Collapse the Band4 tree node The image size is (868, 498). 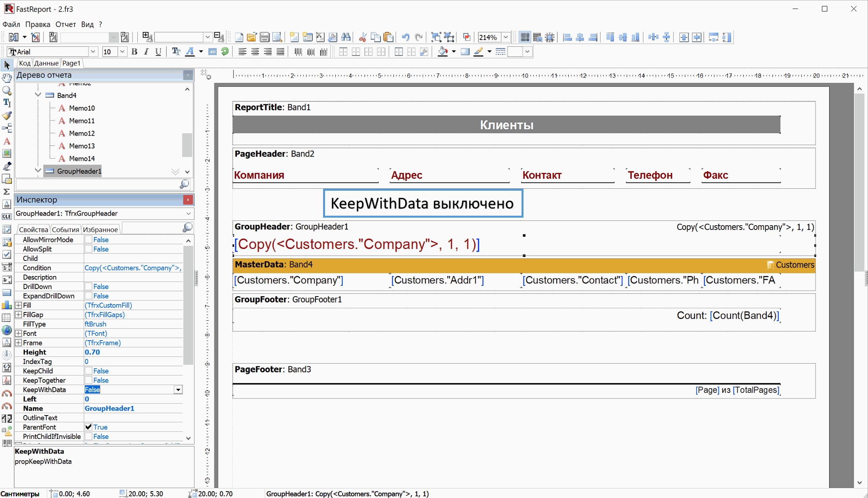(x=38, y=95)
